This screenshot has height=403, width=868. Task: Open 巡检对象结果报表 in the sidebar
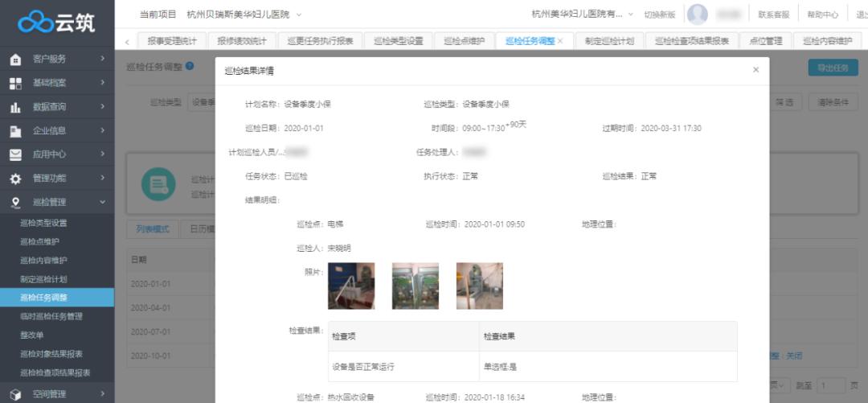pos(51,354)
